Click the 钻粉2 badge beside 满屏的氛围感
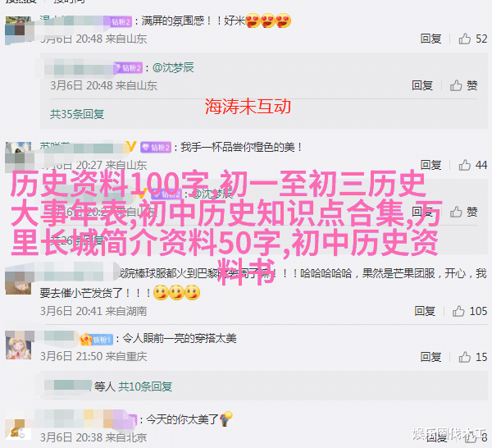492x448 pixels. point(121,21)
